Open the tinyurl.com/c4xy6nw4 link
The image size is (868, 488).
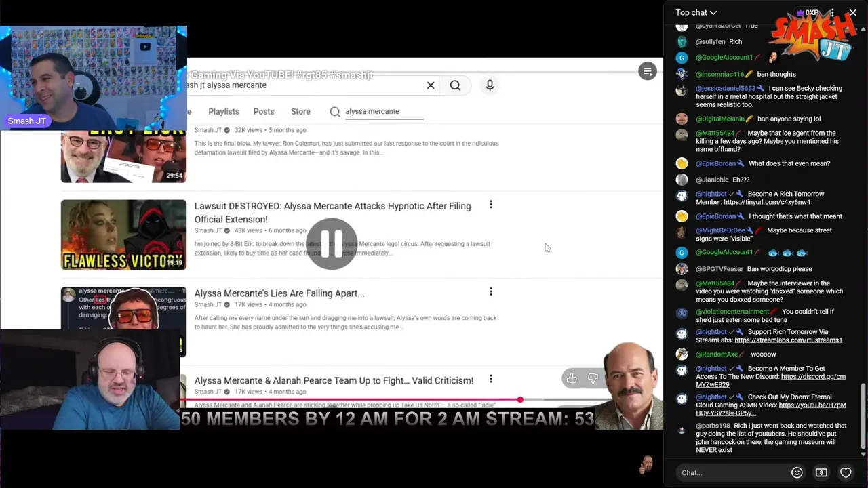click(767, 202)
